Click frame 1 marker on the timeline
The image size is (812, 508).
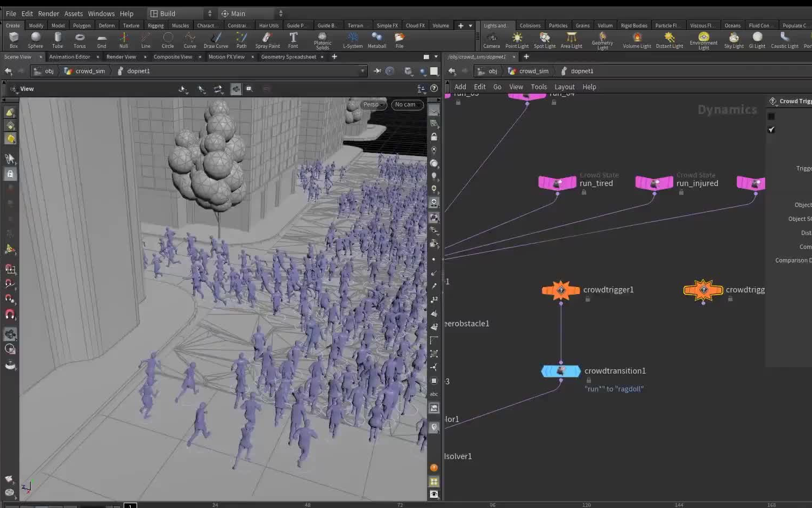click(130, 505)
